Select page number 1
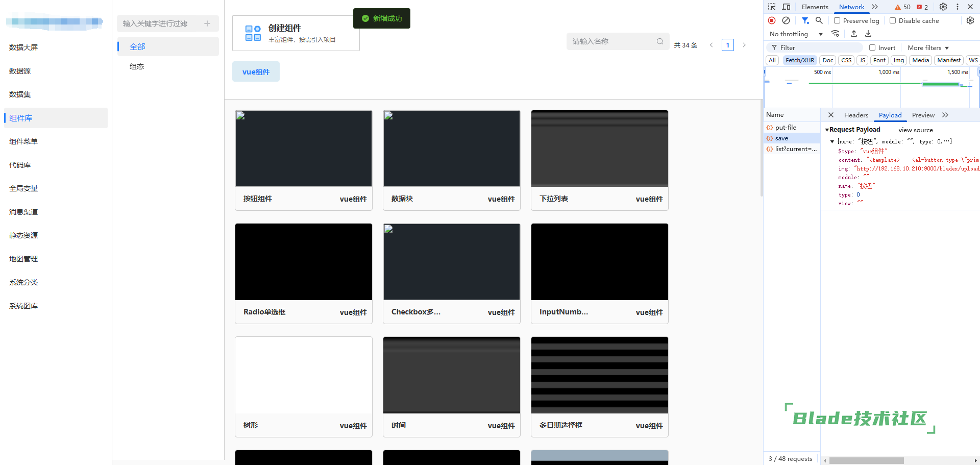Image resolution: width=980 pixels, height=465 pixels. tap(728, 45)
